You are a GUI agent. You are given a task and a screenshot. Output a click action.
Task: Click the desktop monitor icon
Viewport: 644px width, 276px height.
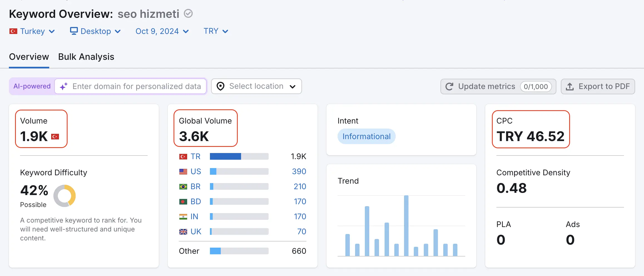click(74, 31)
